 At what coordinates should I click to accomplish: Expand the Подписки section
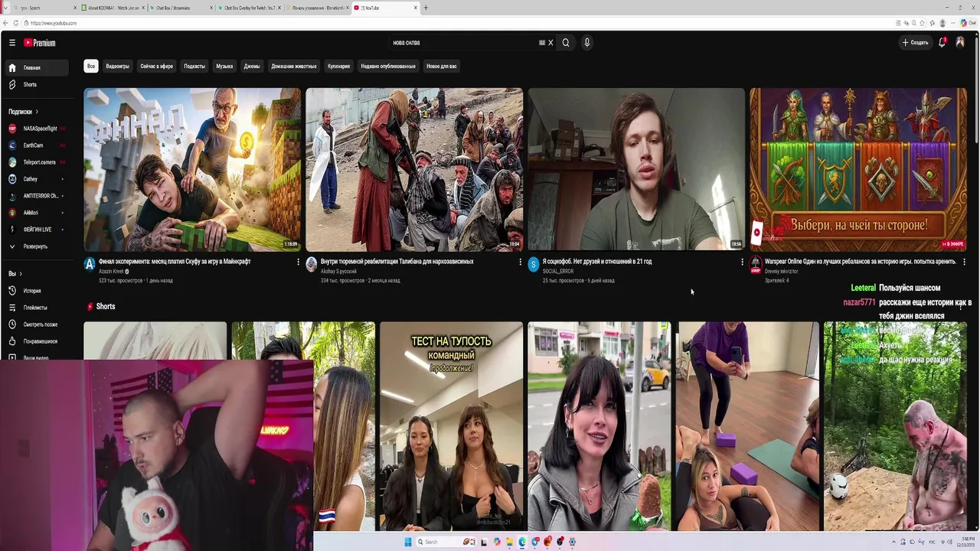pyautogui.click(x=23, y=112)
